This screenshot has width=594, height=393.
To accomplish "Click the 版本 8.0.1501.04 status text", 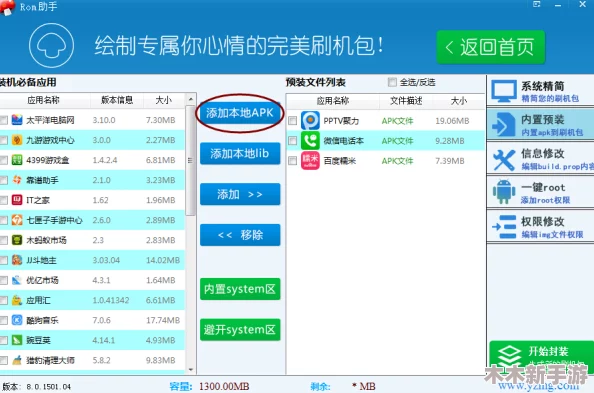I will click(x=36, y=387).
